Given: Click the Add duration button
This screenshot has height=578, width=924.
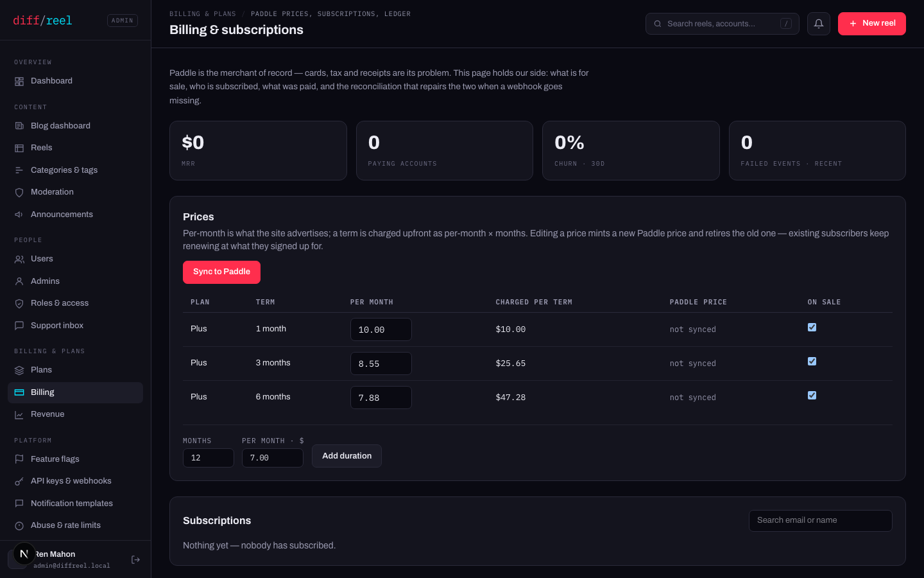Looking at the screenshot, I should point(346,456).
